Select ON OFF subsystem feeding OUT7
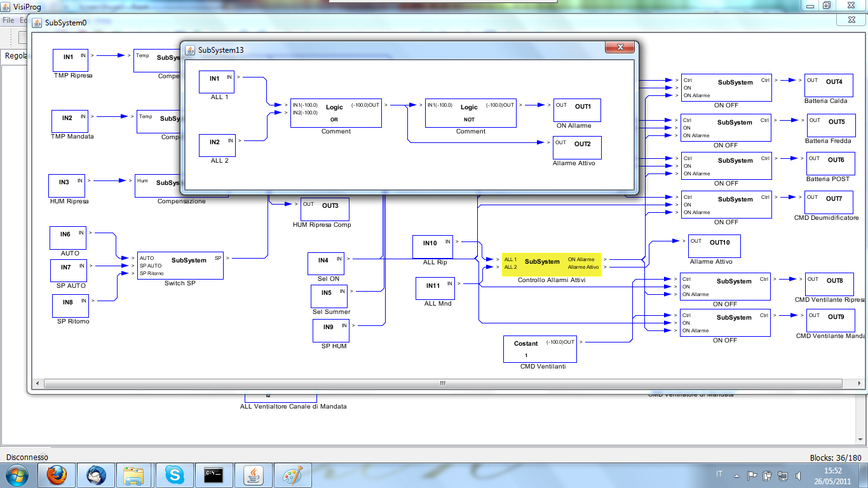The width and height of the screenshot is (868, 488). 726,205
